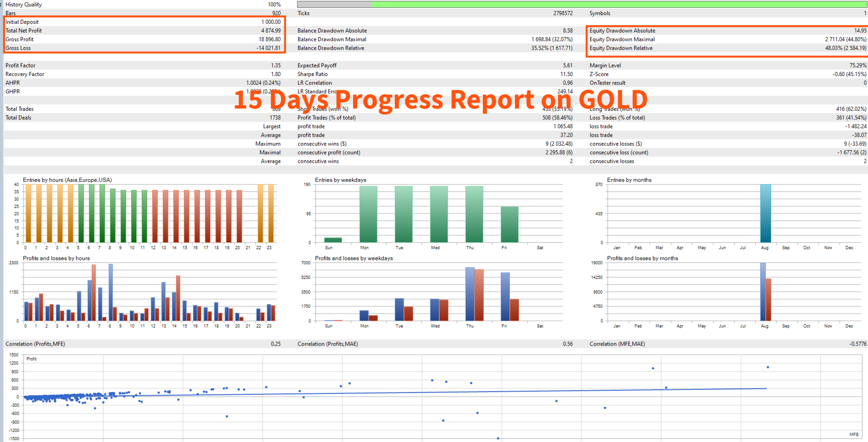Viewport: 868px width, 442px height.
Task: Click the Aug bar in Entries by months chart
Action: click(765, 213)
